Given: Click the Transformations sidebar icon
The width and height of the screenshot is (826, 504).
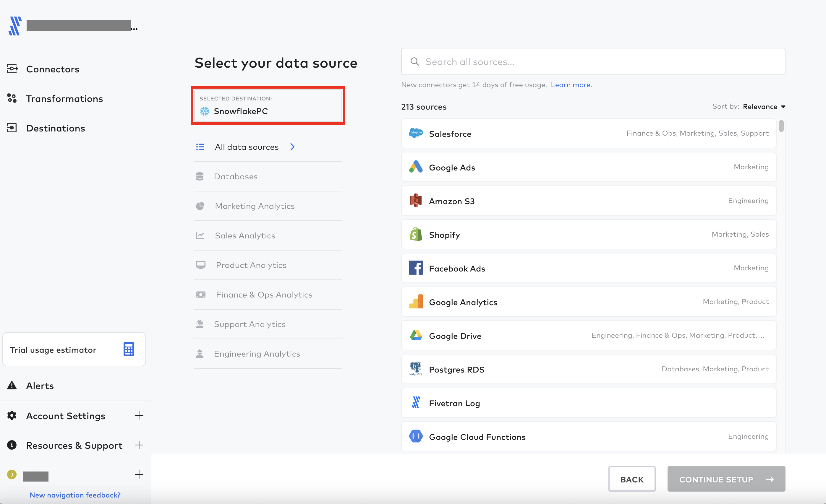Looking at the screenshot, I should point(12,98).
